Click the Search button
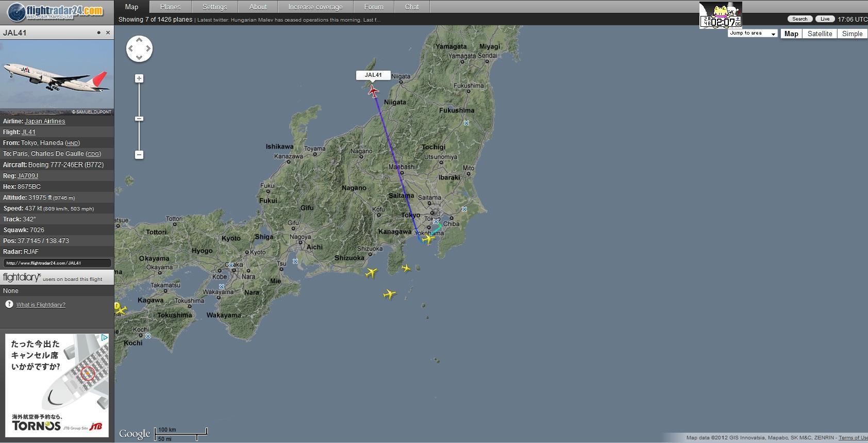The height and width of the screenshot is (443, 868). click(800, 19)
